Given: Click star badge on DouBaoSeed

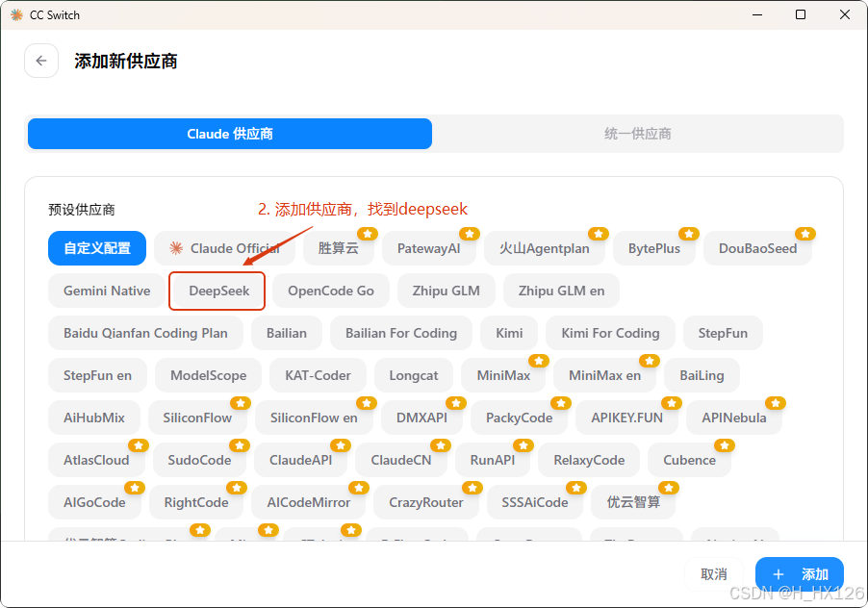Looking at the screenshot, I should pyautogui.click(x=805, y=234).
